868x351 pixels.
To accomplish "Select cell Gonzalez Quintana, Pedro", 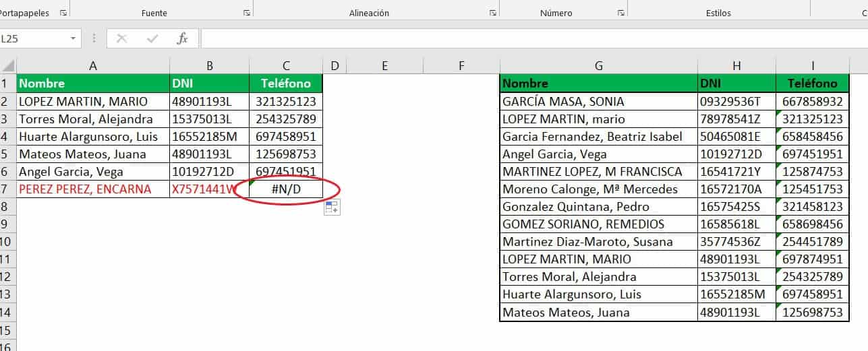I will [599, 207].
